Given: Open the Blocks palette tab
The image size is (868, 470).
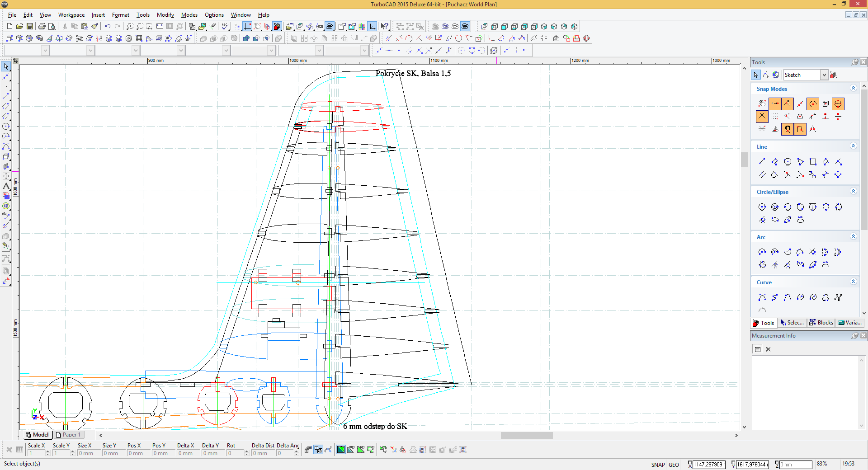Looking at the screenshot, I should tap(821, 323).
